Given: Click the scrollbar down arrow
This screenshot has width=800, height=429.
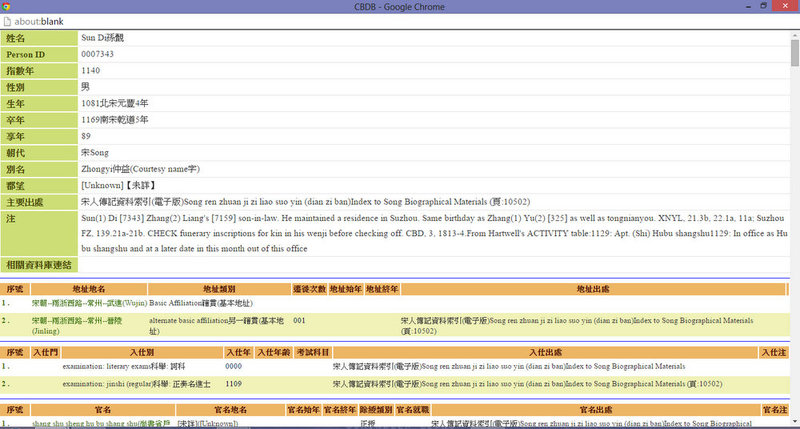Looking at the screenshot, I should tap(795, 422).
